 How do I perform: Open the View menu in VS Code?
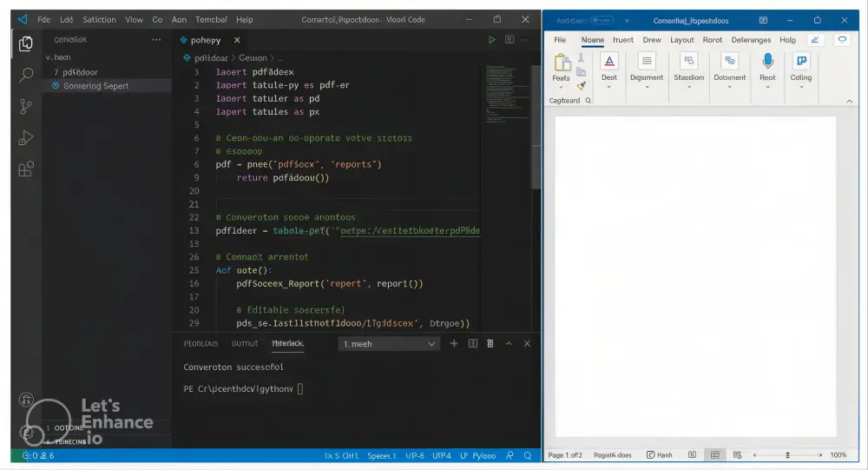[x=134, y=19]
